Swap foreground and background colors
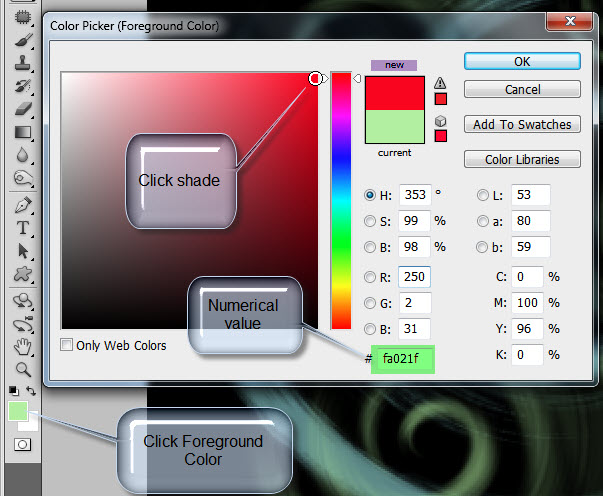 click(31, 391)
